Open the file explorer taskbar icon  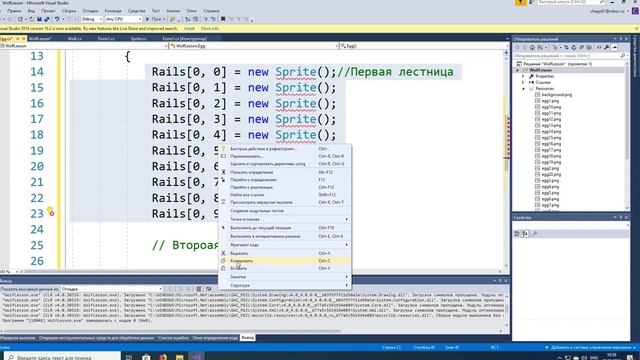(179, 357)
